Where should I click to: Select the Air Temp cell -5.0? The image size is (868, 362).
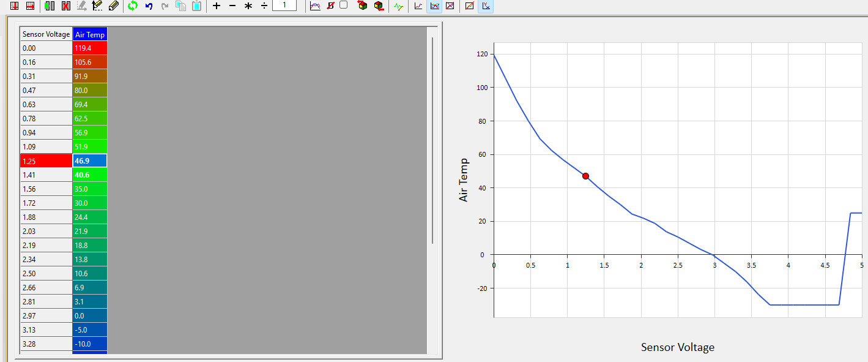(x=90, y=330)
